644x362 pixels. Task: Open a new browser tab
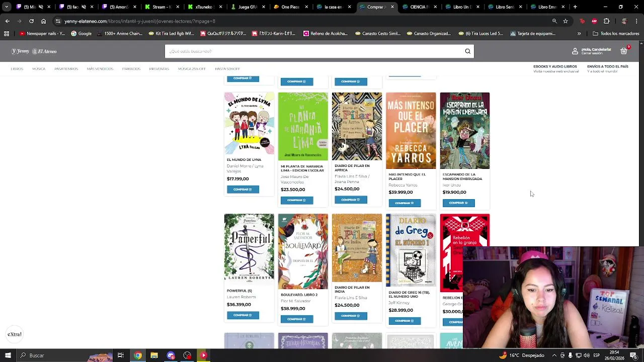coord(575,7)
